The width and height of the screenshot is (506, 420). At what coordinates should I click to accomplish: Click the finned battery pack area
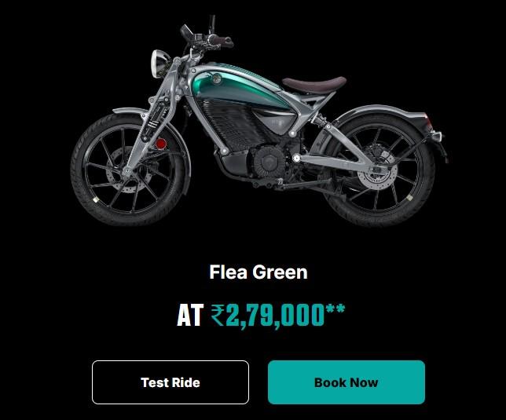[x=231, y=124]
